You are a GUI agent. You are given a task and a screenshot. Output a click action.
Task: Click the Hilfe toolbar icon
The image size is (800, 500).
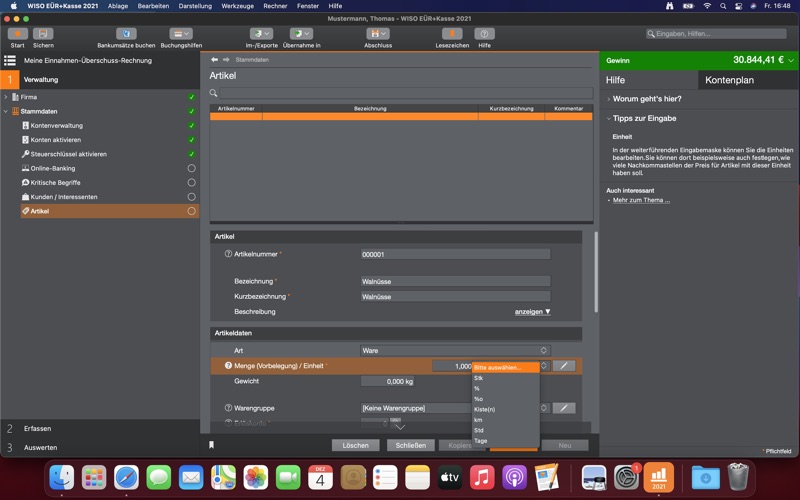[x=484, y=34]
